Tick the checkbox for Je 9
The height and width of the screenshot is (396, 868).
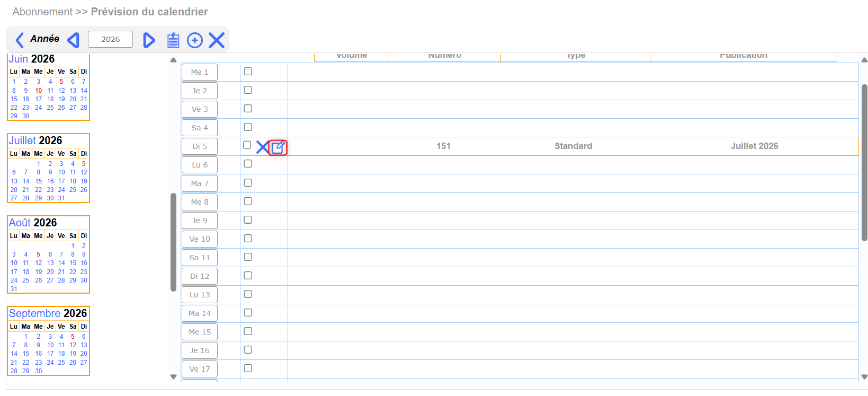[248, 219]
